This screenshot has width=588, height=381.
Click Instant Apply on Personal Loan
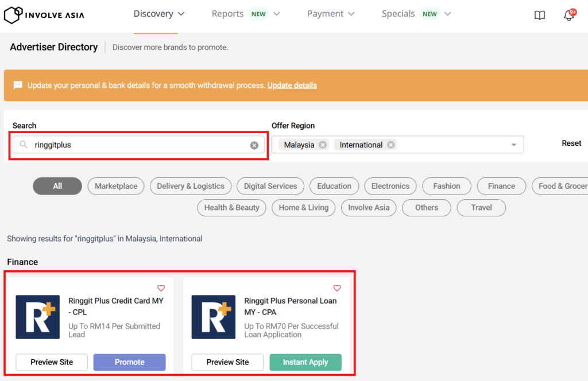click(305, 362)
